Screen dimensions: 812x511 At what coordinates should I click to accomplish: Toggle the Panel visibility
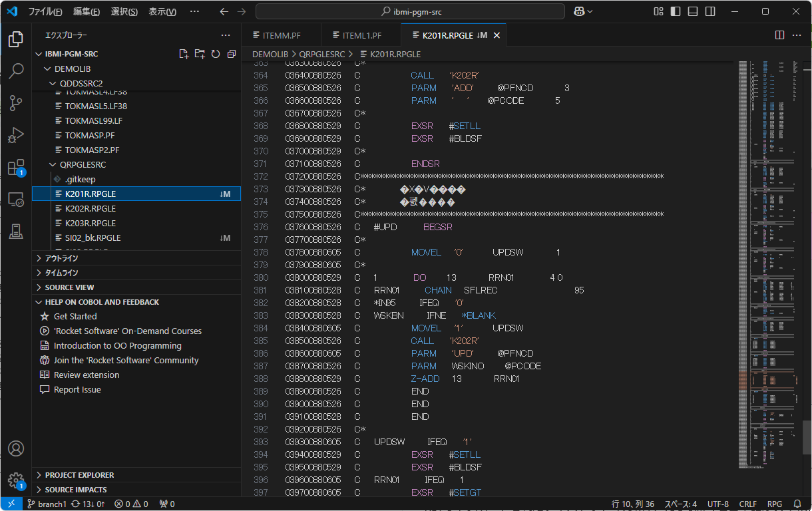[x=693, y=11]
